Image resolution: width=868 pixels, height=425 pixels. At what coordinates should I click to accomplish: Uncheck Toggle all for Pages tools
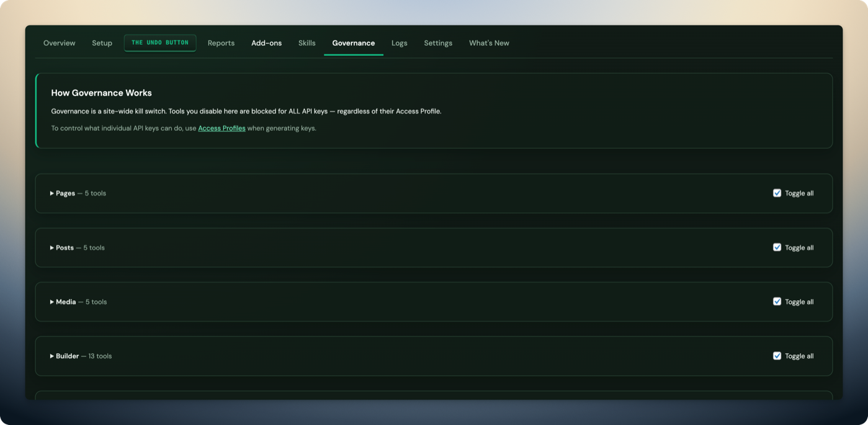tap(777, 193)
